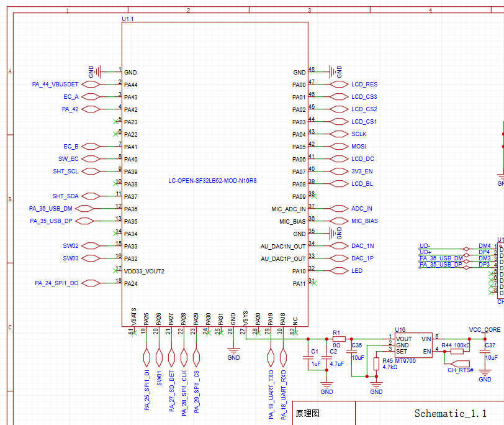
Task: Select the AU_DAC1P_OUT pin name
Action: click(283, 258)
